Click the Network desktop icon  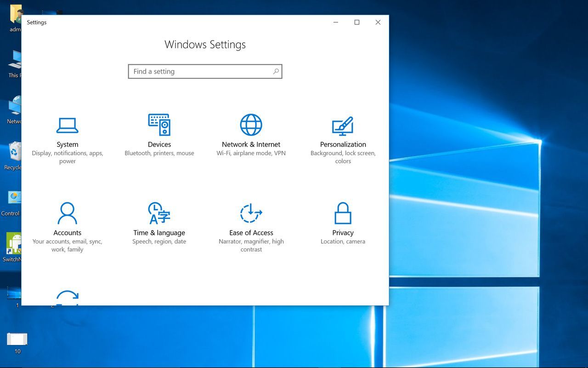(x=15, y=107)
